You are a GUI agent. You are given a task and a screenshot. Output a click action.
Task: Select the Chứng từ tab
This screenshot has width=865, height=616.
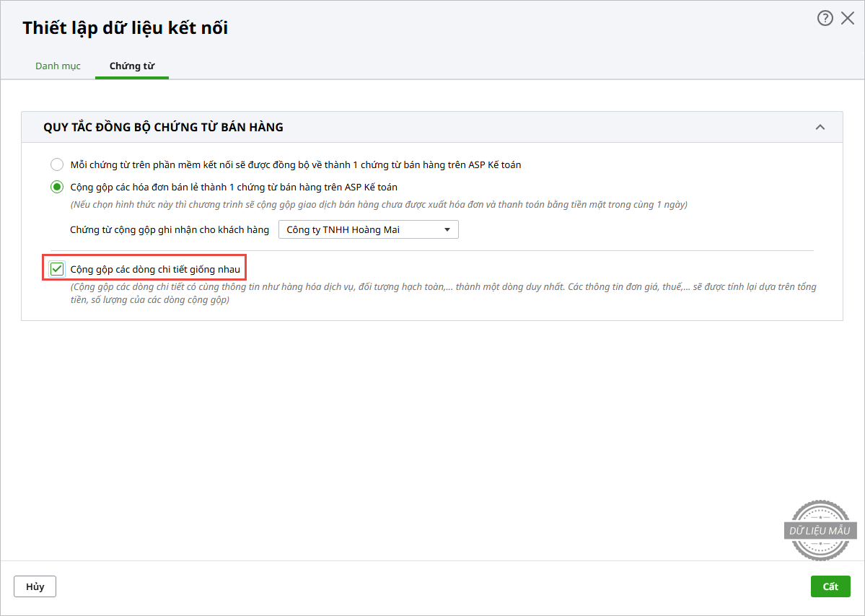[132, 66]
